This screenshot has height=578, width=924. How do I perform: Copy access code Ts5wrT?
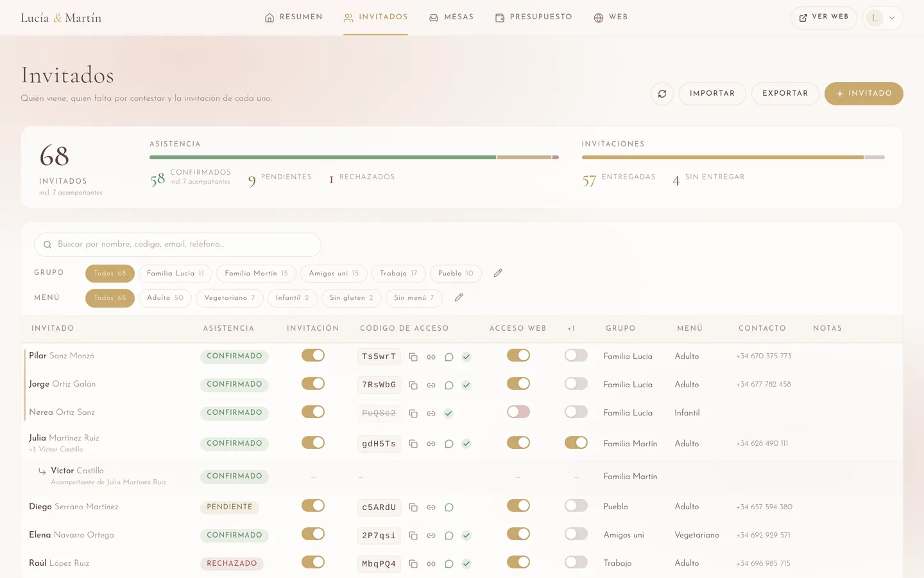tap(413, 357)
